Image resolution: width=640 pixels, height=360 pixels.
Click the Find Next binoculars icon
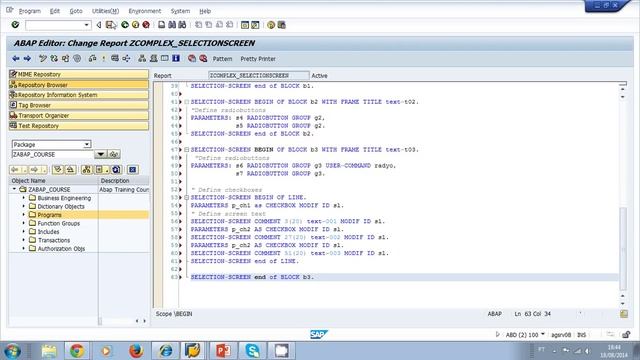[x=182, y=25]
